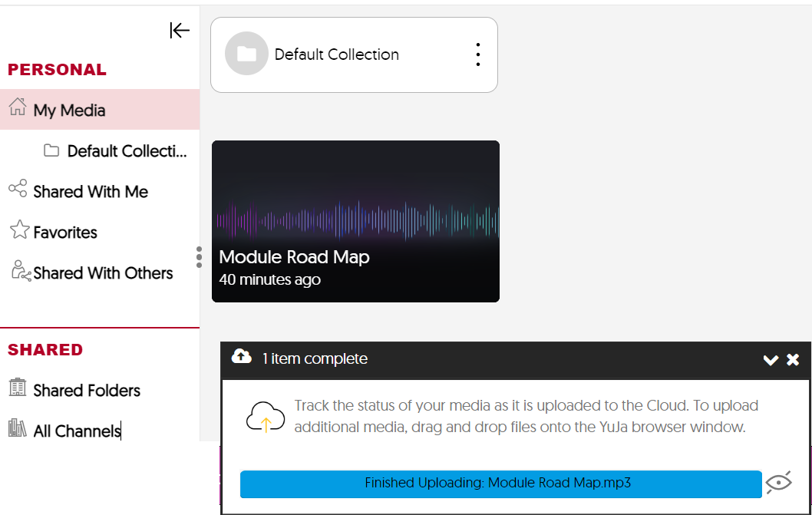Open the Favorites link

(65, 233)
